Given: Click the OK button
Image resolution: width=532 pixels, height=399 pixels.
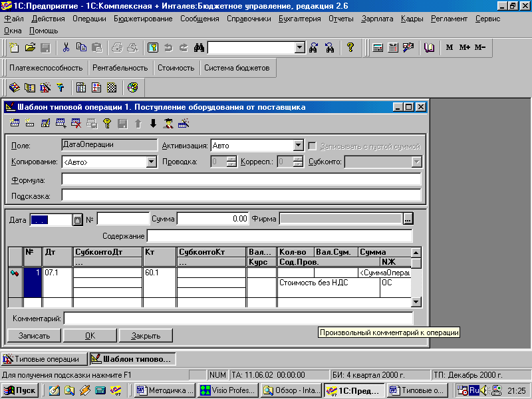Looking at the screenshot, I should [90, 336].
